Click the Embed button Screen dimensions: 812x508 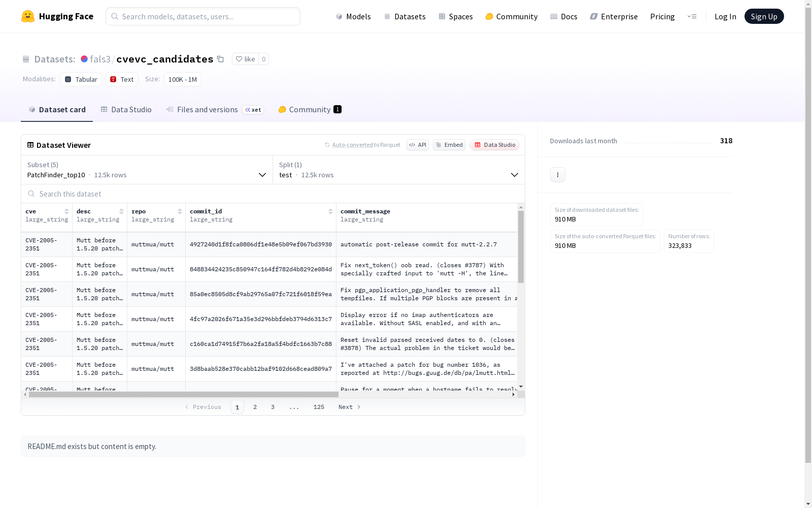coord(449,145)
